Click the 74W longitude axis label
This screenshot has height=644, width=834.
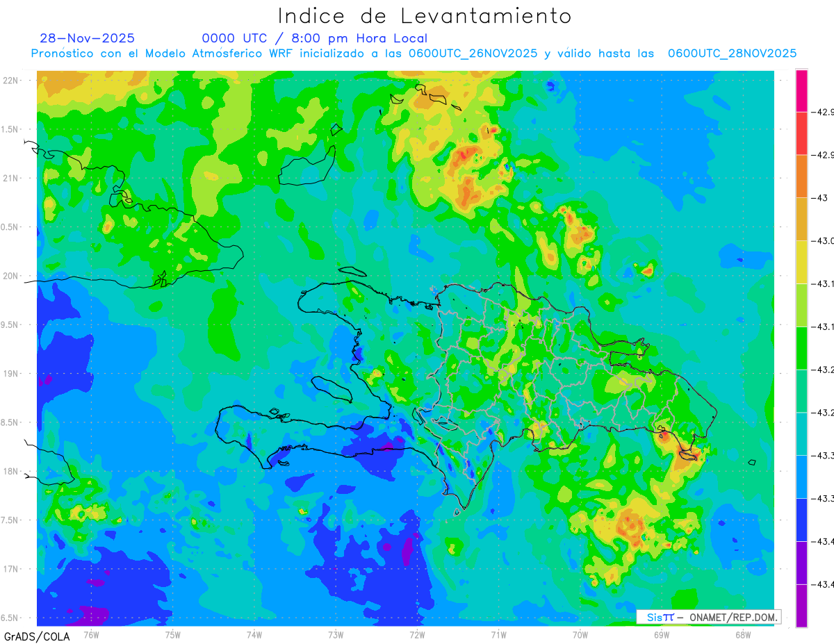click(x=254, y=634)
